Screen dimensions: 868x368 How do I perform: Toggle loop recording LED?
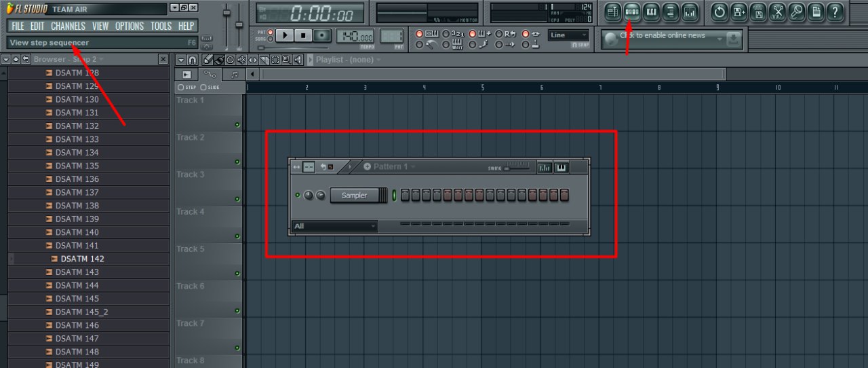499,34
